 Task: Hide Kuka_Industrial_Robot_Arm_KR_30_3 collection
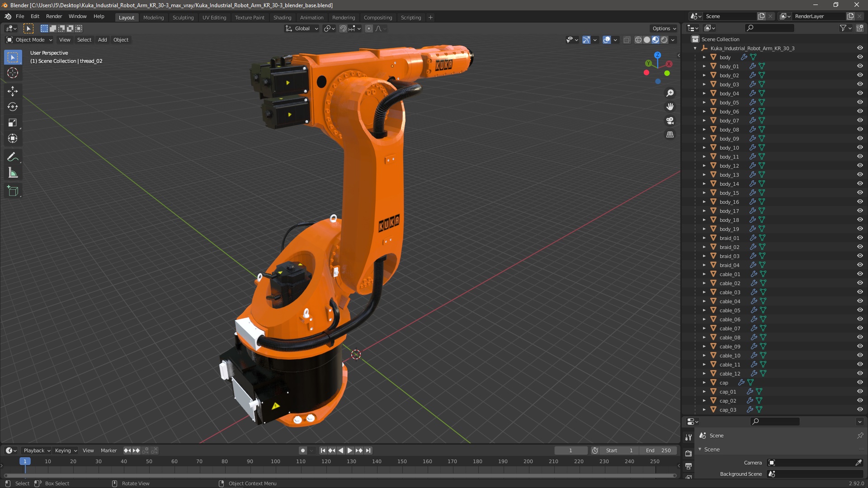point(860,48)
